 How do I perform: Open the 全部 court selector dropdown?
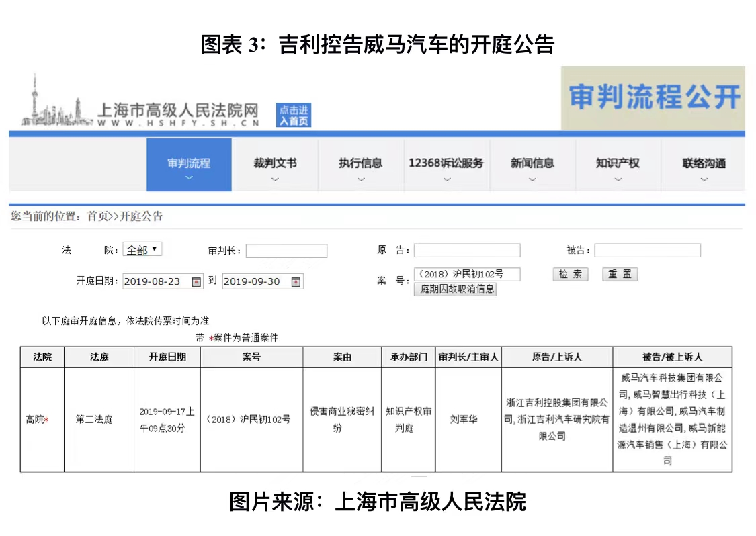point(142,249)
